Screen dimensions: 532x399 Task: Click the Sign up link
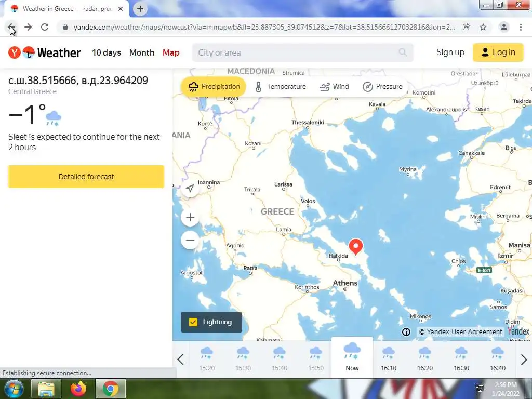pyautogui.click(x=450, y=52)
